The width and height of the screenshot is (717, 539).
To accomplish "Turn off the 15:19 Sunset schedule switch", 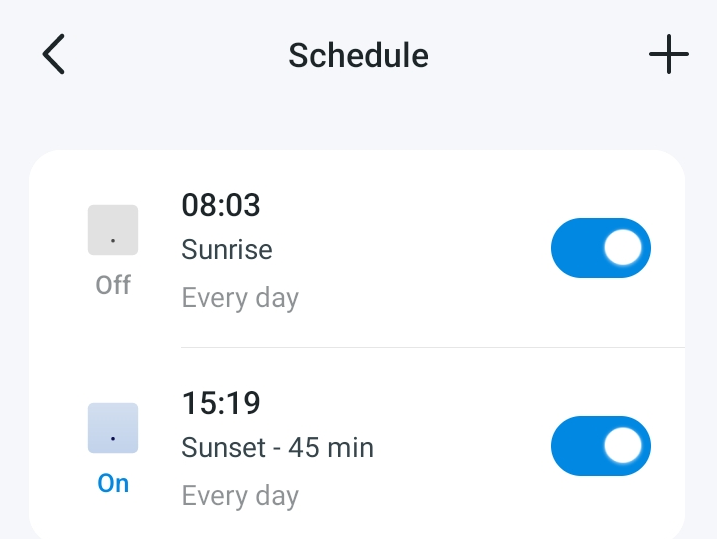I will coord(600,446).
